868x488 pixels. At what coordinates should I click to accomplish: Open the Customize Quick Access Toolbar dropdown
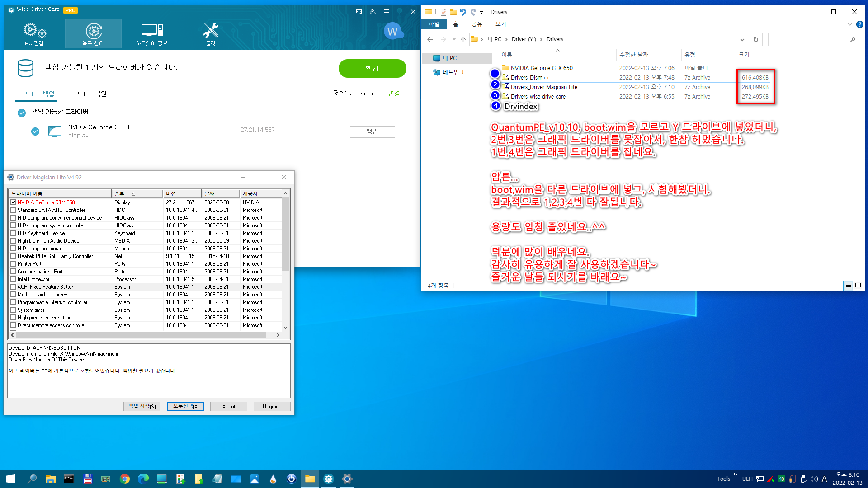pos(481,13)
